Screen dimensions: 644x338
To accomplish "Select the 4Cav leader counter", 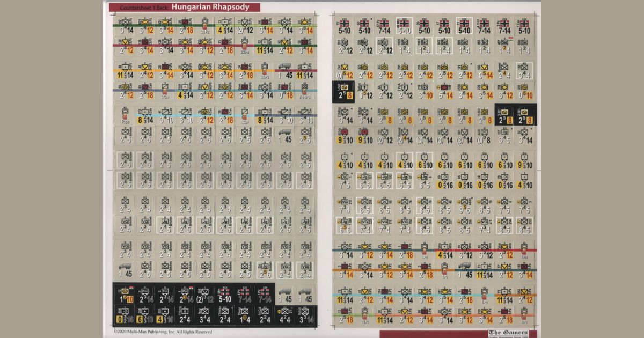I will [x=245, y=115].
